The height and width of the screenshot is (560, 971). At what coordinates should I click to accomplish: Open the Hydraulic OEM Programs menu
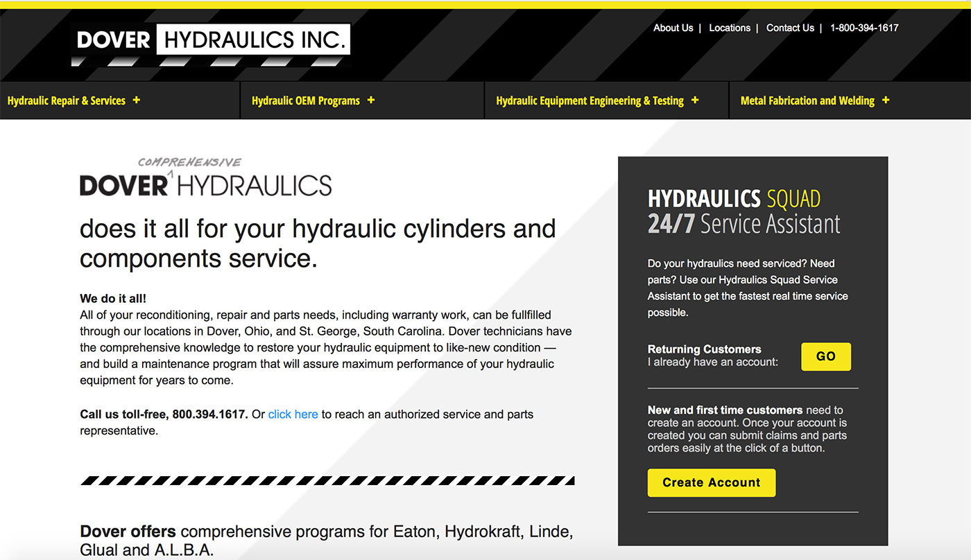point(306,100)
